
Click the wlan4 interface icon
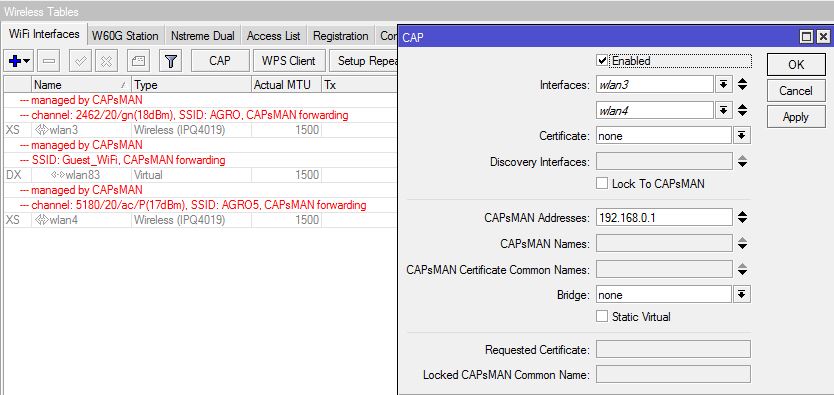tap(41, 220)
